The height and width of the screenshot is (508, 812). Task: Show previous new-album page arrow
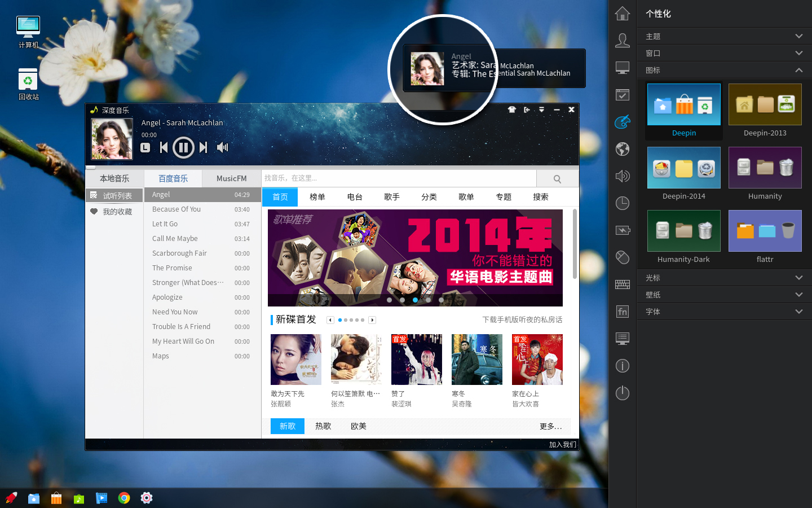pyautogui.click(x=330, y=320)
